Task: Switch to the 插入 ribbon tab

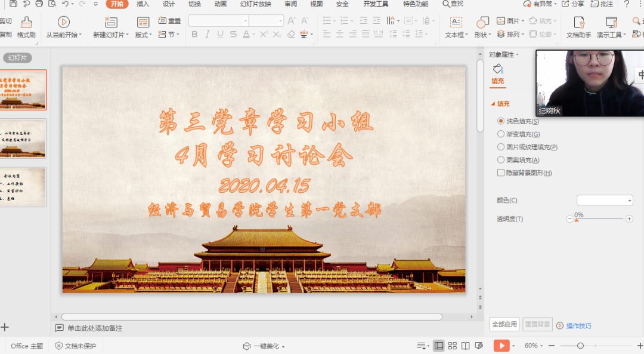Action: coord(143,5)
